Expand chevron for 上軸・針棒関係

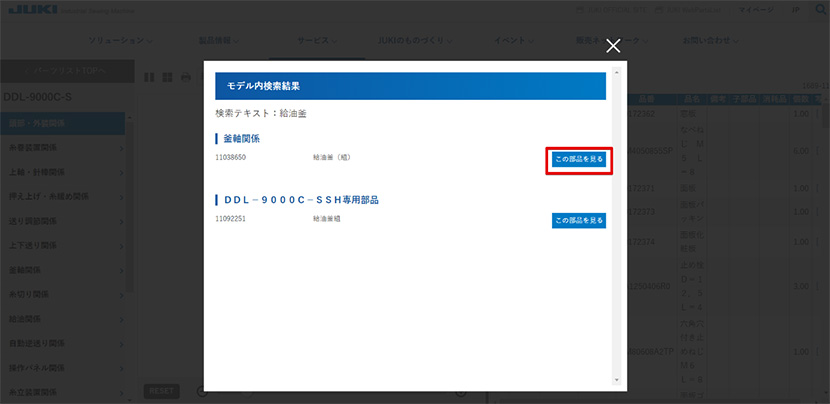coord(121,173)
